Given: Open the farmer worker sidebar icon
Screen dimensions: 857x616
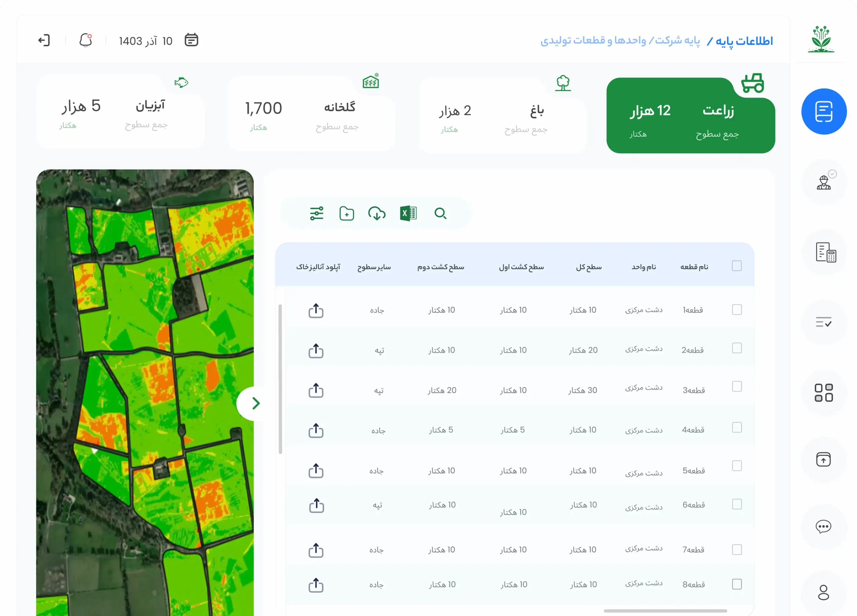Looking at the screenshot, I should tap(825, 181).
